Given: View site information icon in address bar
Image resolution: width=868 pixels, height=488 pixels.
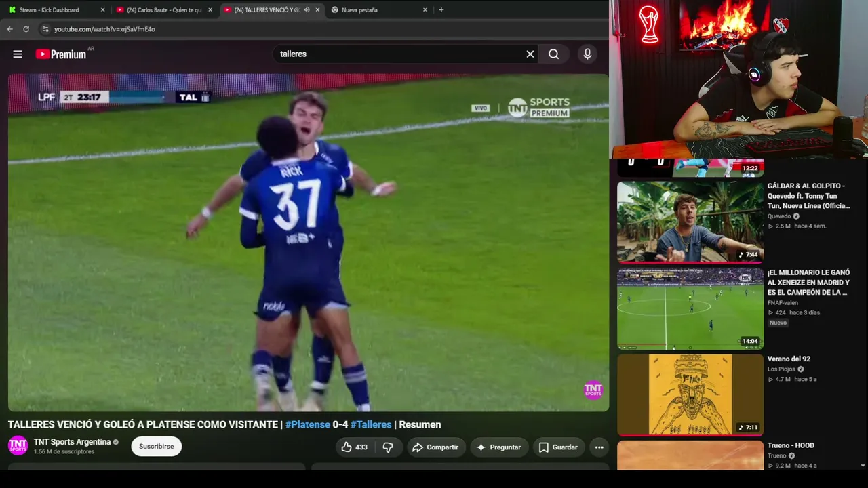Looking at the screenshot, I should pyautogui.click(x=45, y=29).
